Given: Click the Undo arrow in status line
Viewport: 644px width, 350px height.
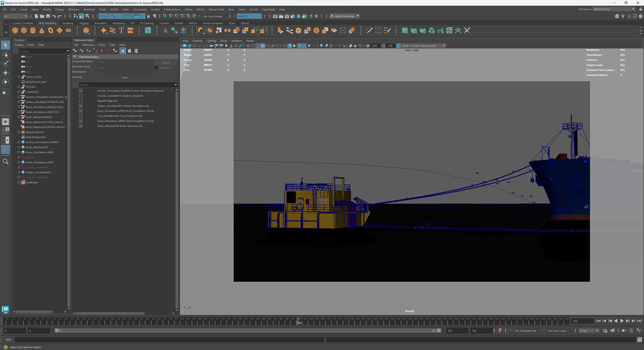Looking at the screenshot, I should click(54, 16).
